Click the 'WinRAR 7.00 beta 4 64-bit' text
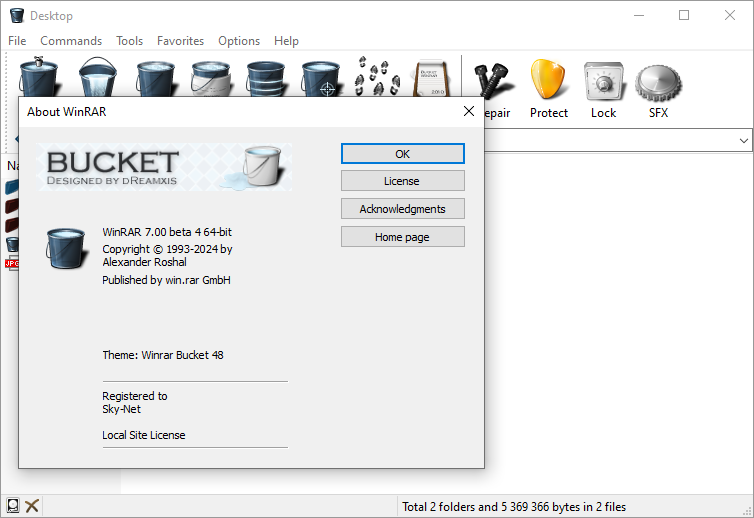The image size is (754, 518). click(167, 232)
